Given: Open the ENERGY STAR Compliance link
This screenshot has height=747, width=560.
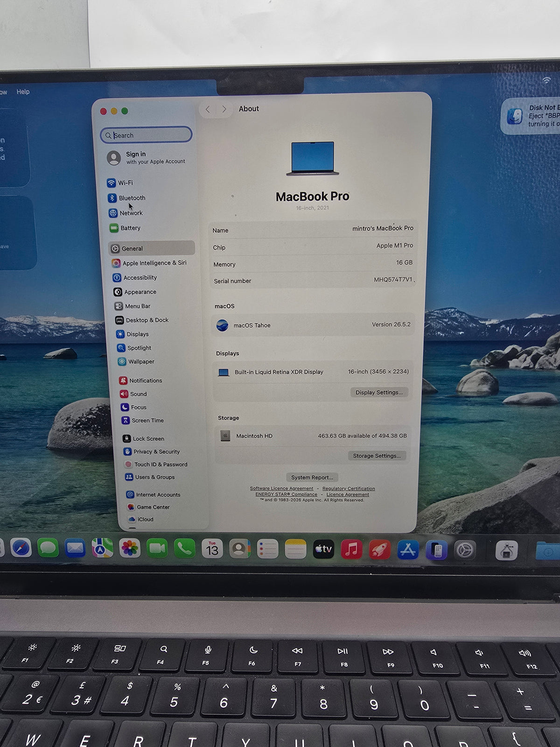Looking at the screenshot, I should tap(286, 494).
